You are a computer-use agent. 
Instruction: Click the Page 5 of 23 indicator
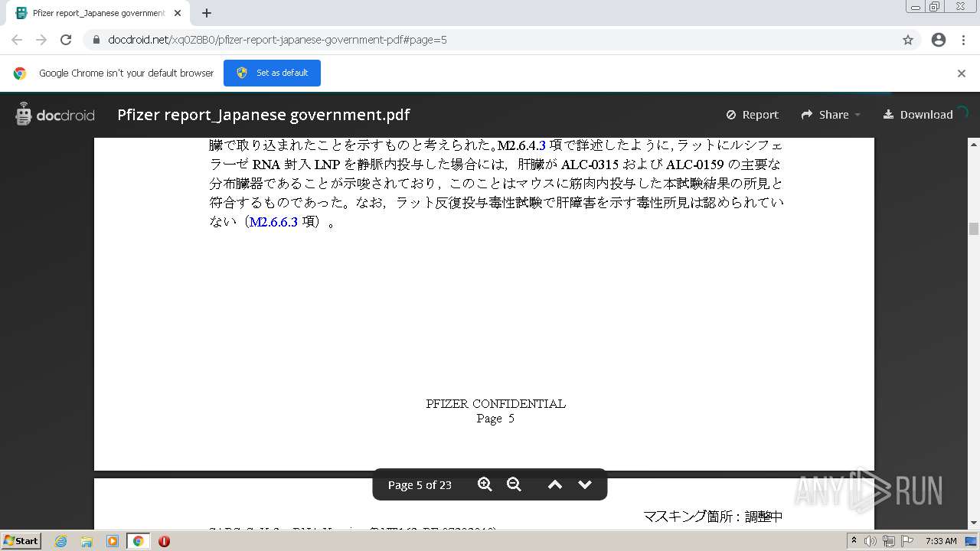(420, 485)
